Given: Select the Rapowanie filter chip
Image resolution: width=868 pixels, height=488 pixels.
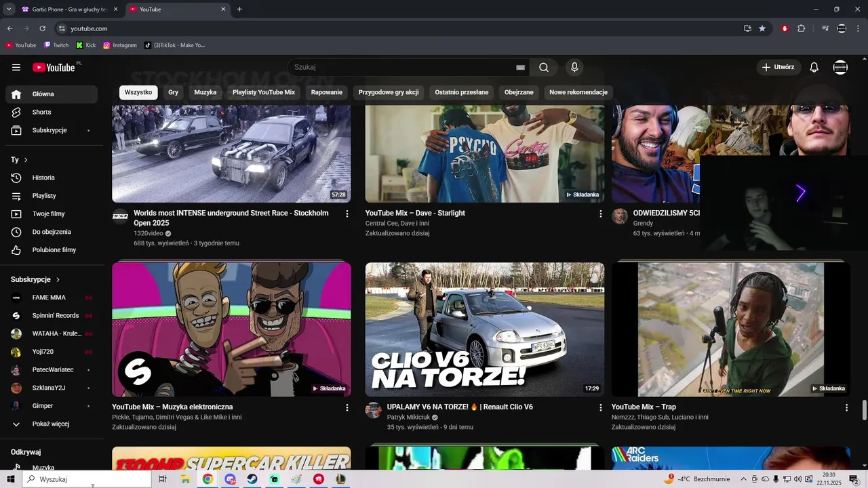Looking at the screenshot, I should coord(327,92).
